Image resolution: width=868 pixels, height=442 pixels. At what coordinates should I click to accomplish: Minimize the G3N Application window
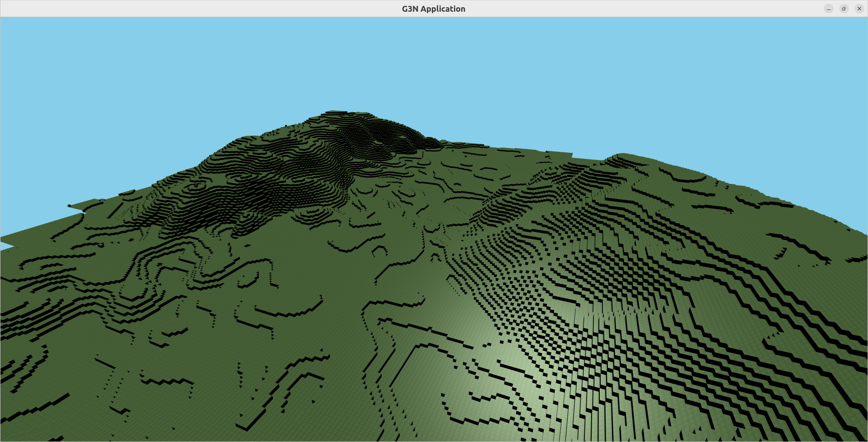(x=828, y=9)
